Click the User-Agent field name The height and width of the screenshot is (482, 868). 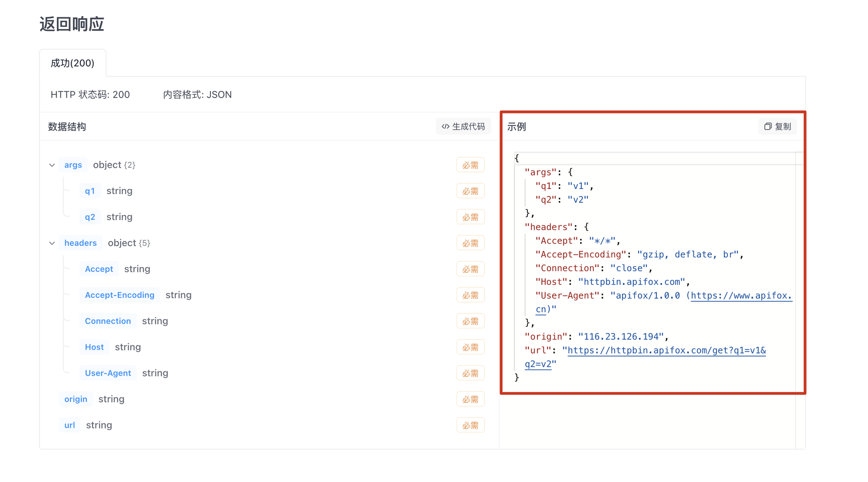tap(108, 373)
